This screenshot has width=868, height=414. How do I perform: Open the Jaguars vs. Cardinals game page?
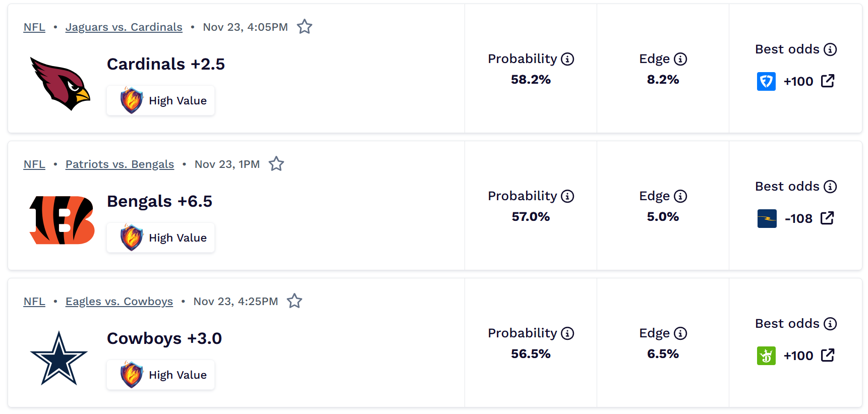click(124, 27)
